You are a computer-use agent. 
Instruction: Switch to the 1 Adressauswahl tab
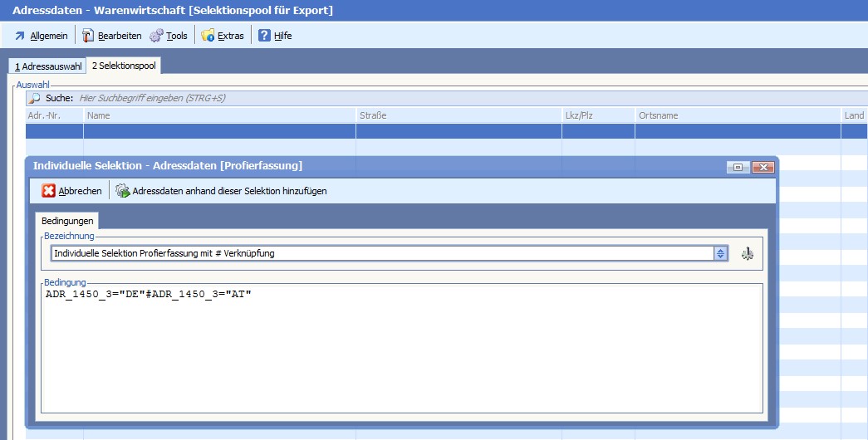[47, 66]
